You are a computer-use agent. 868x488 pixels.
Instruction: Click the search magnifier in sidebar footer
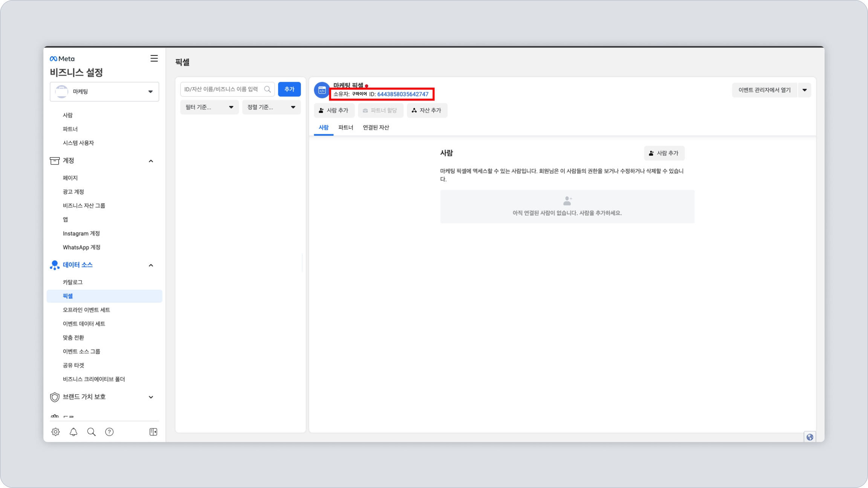coord(91,432)
